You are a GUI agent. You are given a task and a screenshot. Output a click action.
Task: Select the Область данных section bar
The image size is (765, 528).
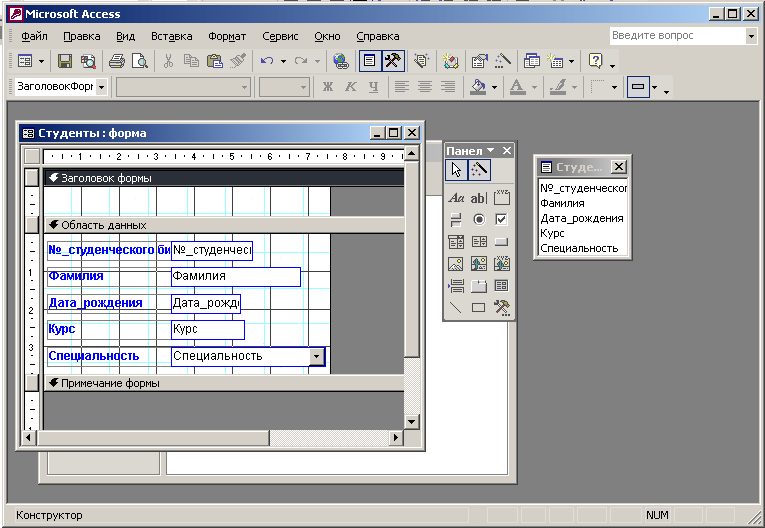(x=224, y=225)
